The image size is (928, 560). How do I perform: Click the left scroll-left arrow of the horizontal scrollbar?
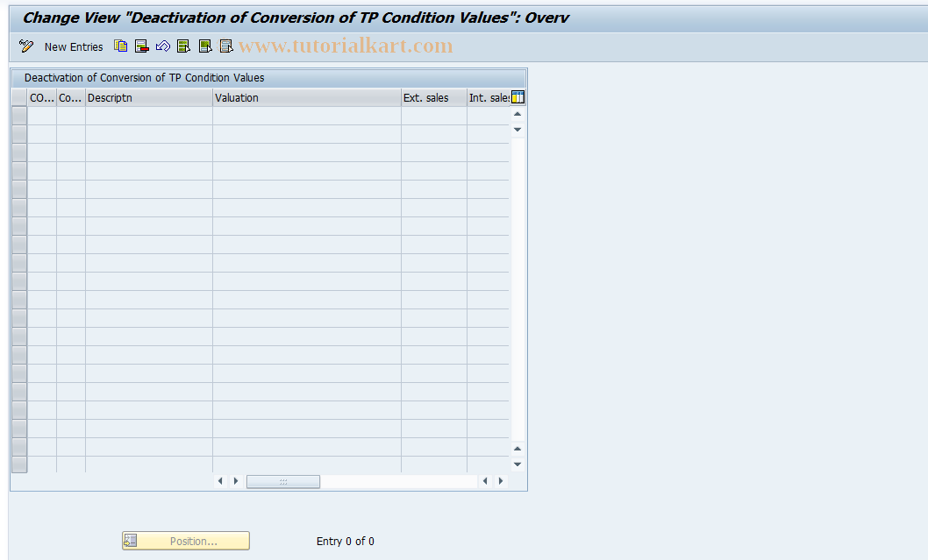pos(220,481)
